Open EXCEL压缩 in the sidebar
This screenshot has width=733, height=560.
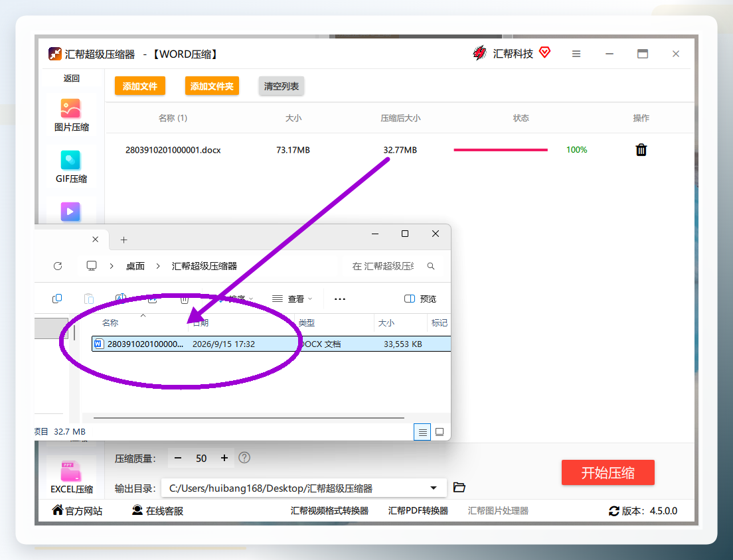(71, 477)
